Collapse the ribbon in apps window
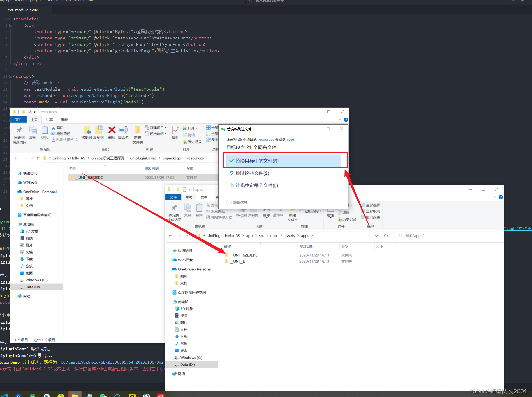This screenshot has height=397, width=532. [495, 197]
